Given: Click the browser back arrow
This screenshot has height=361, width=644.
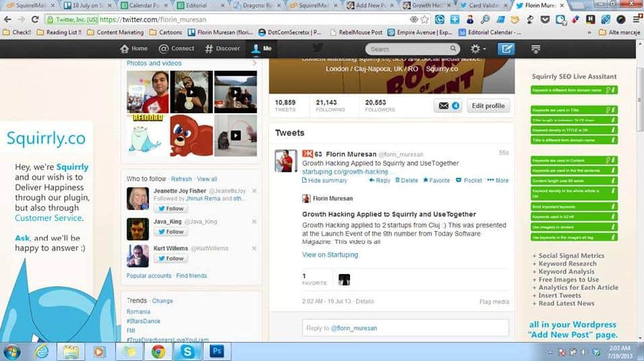Looking at the screenshot, I should coord(8,20).
